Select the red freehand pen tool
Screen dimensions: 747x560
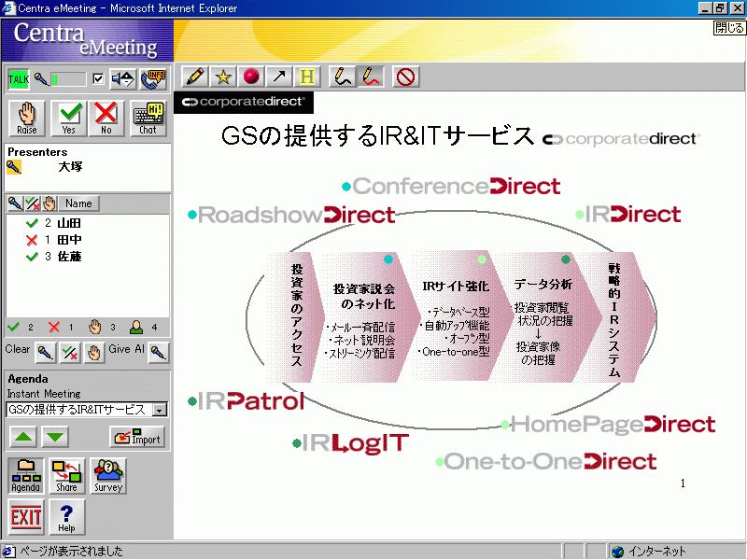(372, 77)
